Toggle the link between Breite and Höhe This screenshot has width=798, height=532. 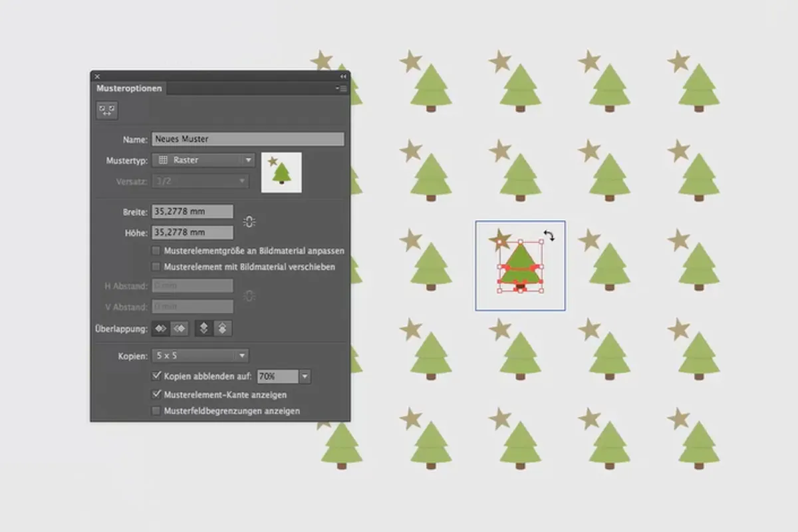coord(249,221)
